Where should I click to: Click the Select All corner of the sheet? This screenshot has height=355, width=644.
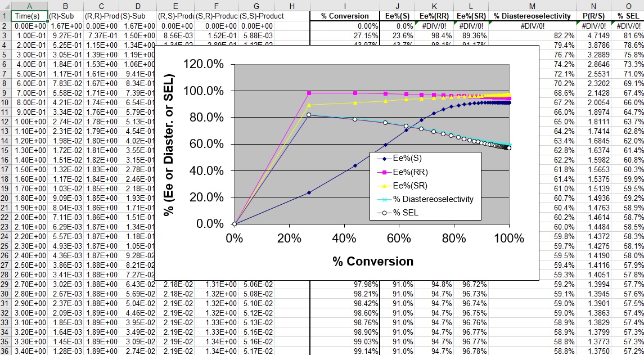tap(6, 5)
